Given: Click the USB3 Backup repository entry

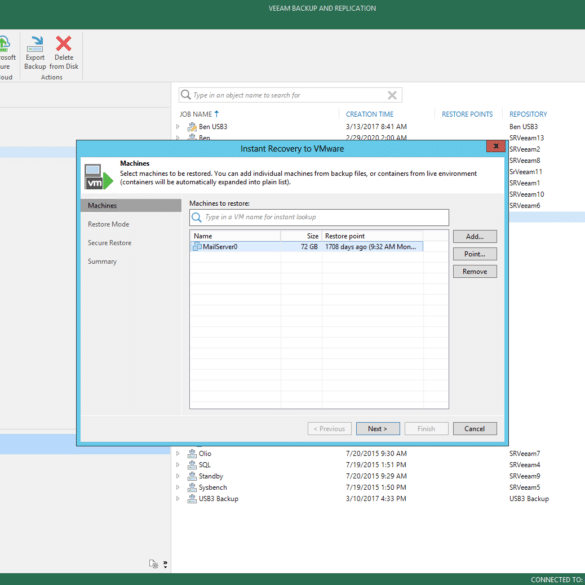Looking at the screenshot, I should 529,499.
